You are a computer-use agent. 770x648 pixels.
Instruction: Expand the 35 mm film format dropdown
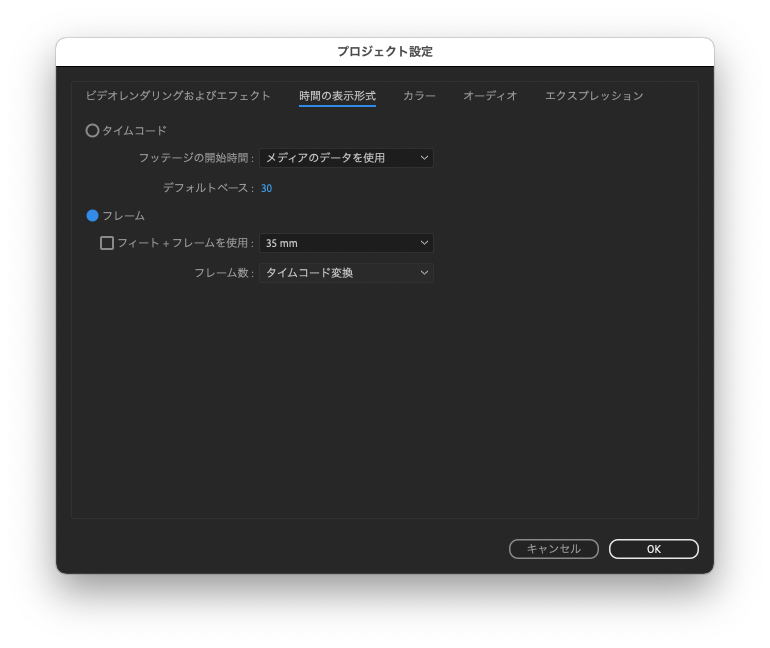[x=345, y=243]
